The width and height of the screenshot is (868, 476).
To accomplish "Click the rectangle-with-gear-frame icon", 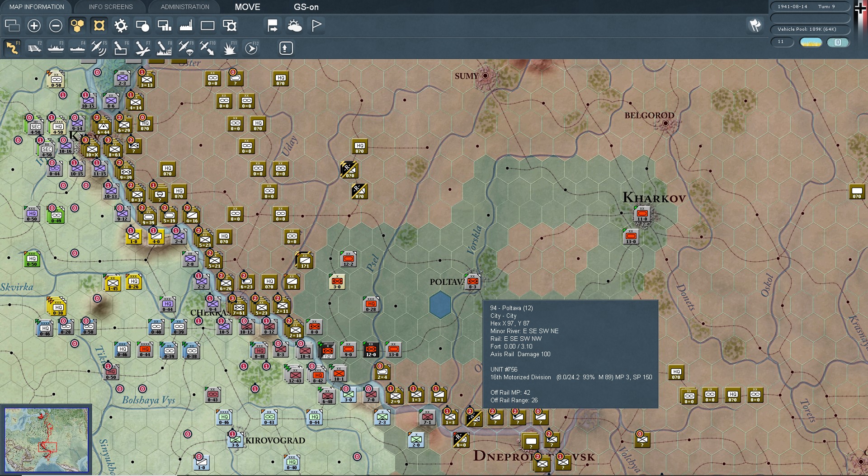I will [230, 26].
